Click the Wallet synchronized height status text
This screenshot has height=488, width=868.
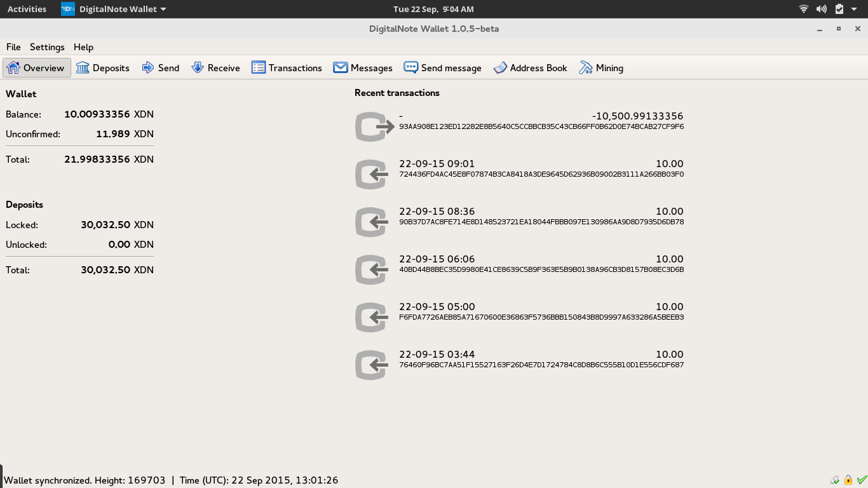coord(85,480)
